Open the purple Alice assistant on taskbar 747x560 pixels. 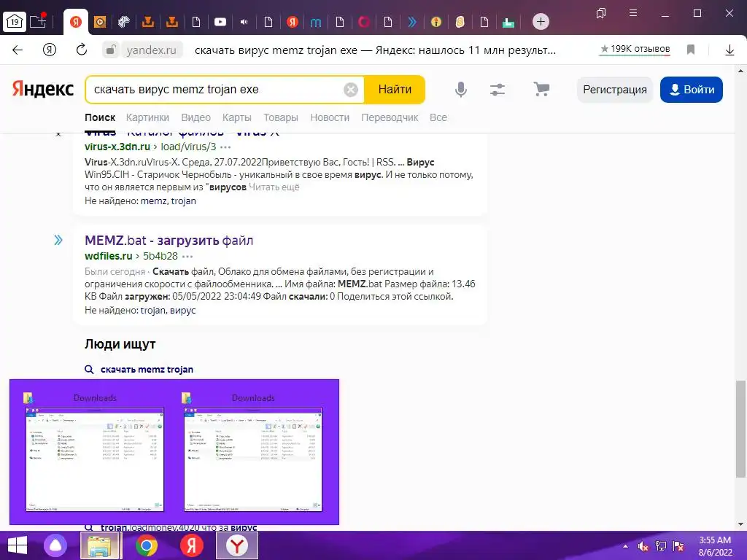[x=55, y=545]
